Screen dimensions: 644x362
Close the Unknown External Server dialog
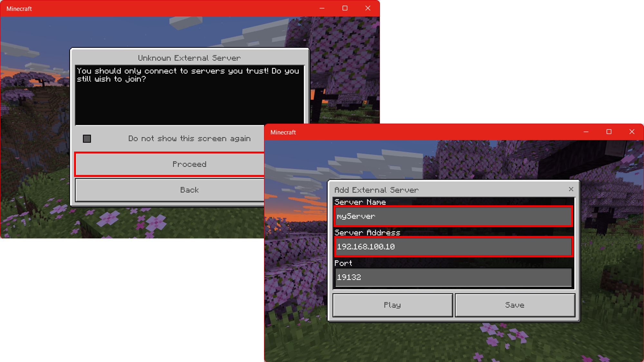[189, 190]
